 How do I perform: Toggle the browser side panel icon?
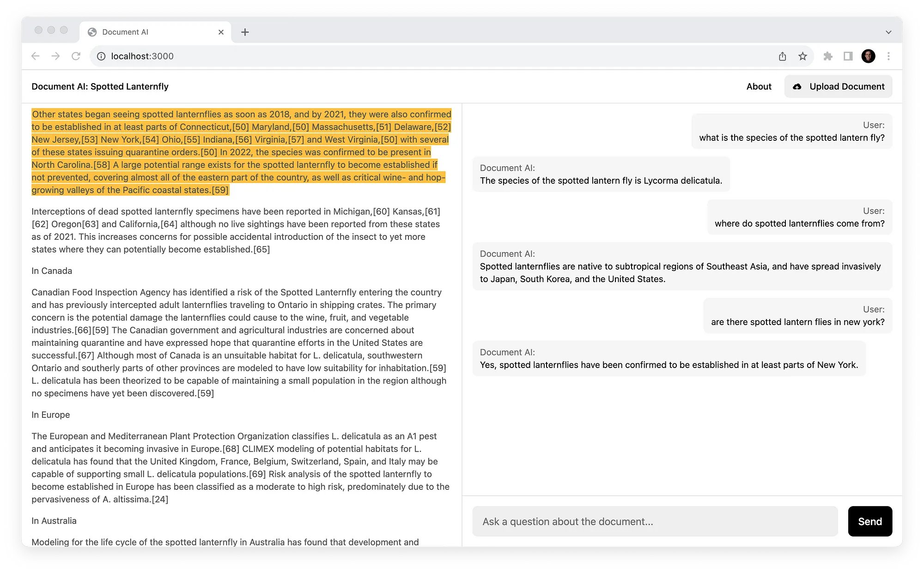(848, 56)
